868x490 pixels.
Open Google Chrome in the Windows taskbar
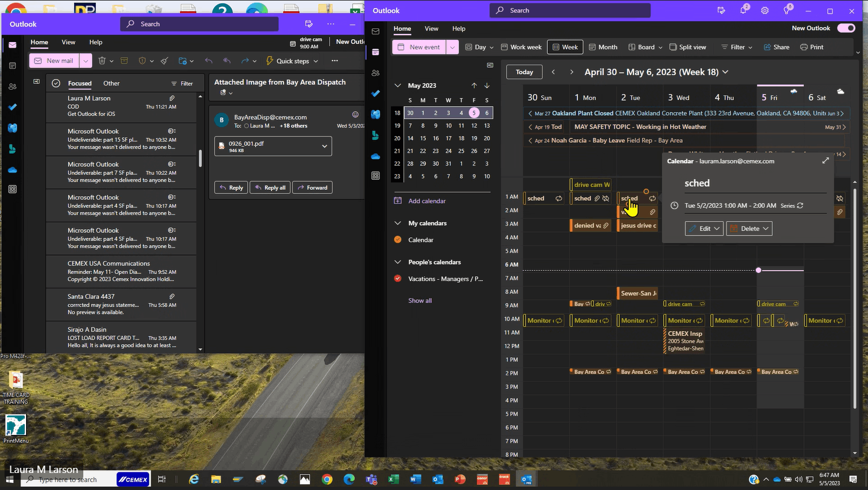[x=327, y=479]
